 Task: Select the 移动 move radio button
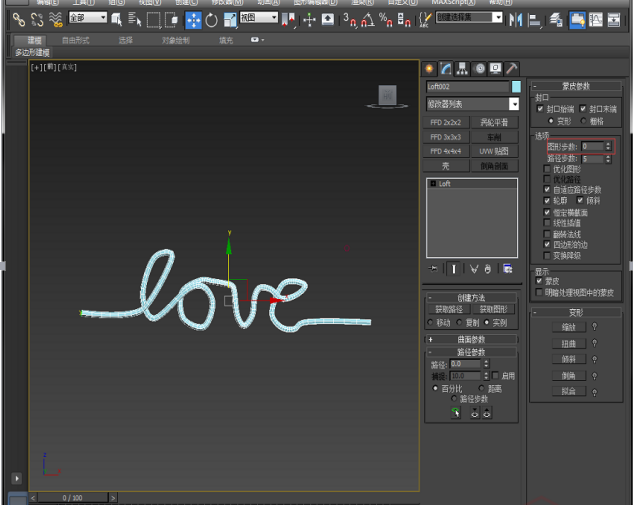point(430,322)
